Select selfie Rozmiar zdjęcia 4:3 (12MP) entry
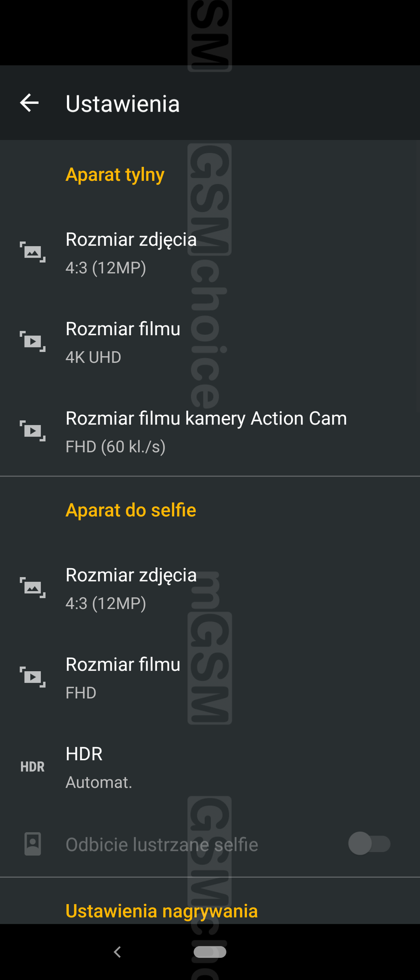This screenshot has width=420, height=980. (131, 588)
